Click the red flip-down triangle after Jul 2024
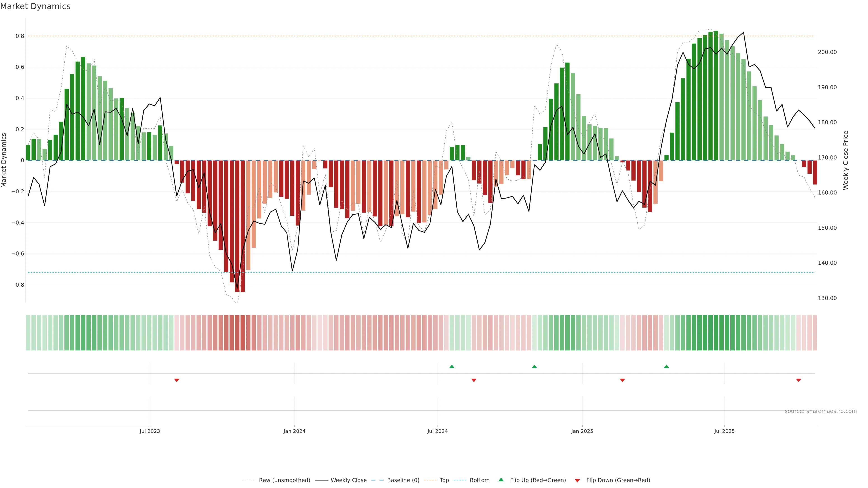This screenshot has height=488, width=868. 474,380
